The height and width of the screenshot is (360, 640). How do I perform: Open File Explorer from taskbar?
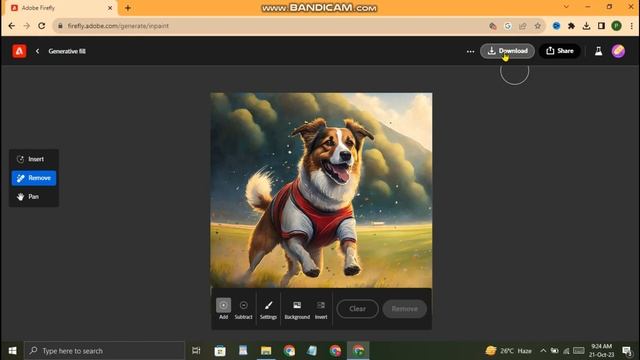[266, 351]
